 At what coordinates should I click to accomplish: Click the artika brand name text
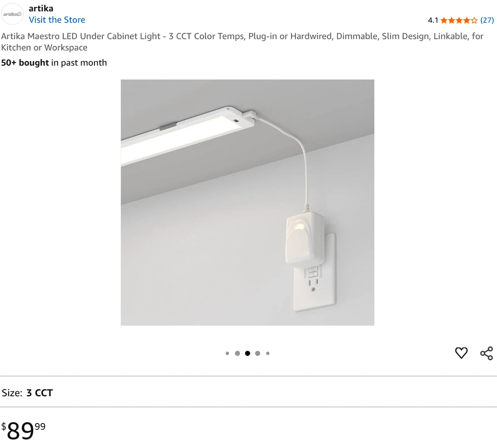click(x=41, y=8)
